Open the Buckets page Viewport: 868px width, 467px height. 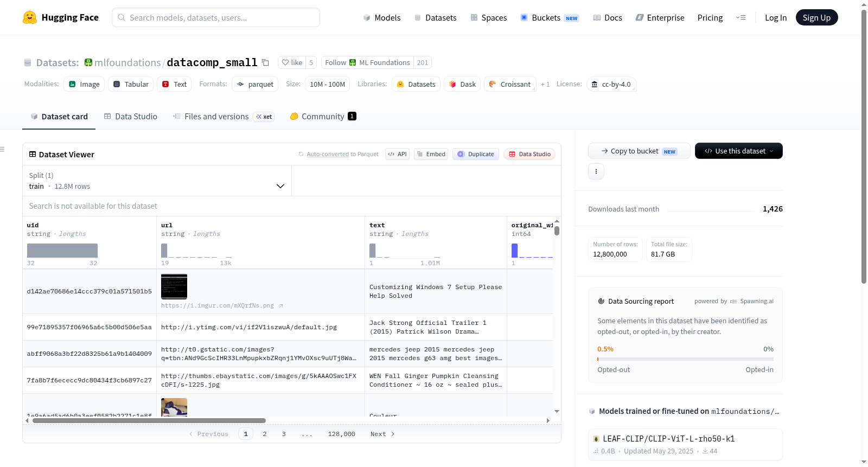(x=550, y=18)
